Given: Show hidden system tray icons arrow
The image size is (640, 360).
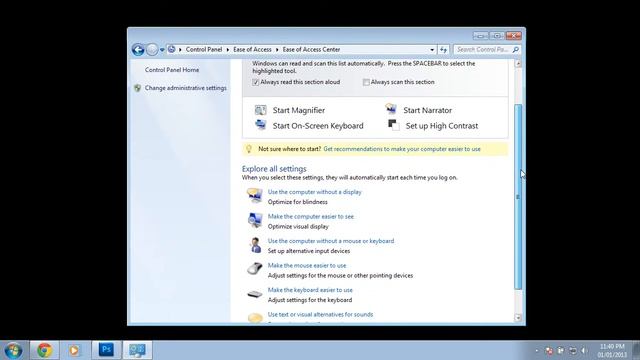Looking at the screenshot, I should tap(537, 351).
